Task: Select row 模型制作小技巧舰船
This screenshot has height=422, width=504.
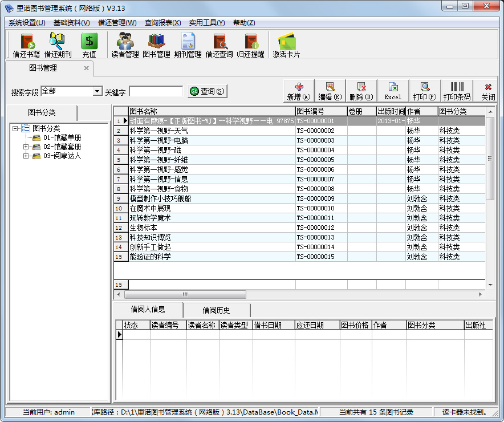Action: click(x=299, y=198)
